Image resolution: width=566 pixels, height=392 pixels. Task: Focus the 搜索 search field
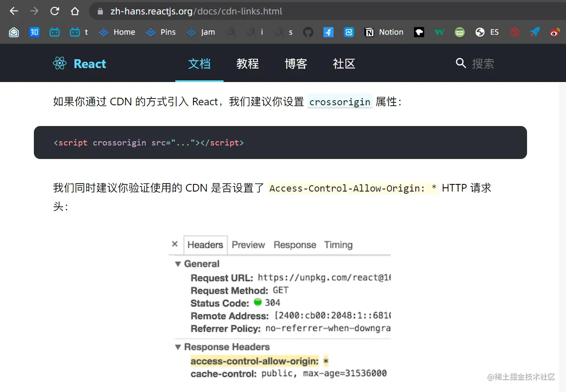[483, 64]
